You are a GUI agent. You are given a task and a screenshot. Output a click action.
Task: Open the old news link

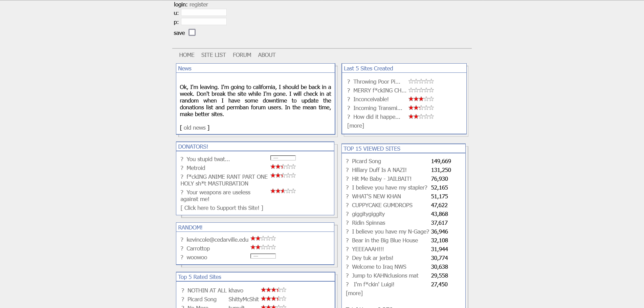(x=195, y=128)
